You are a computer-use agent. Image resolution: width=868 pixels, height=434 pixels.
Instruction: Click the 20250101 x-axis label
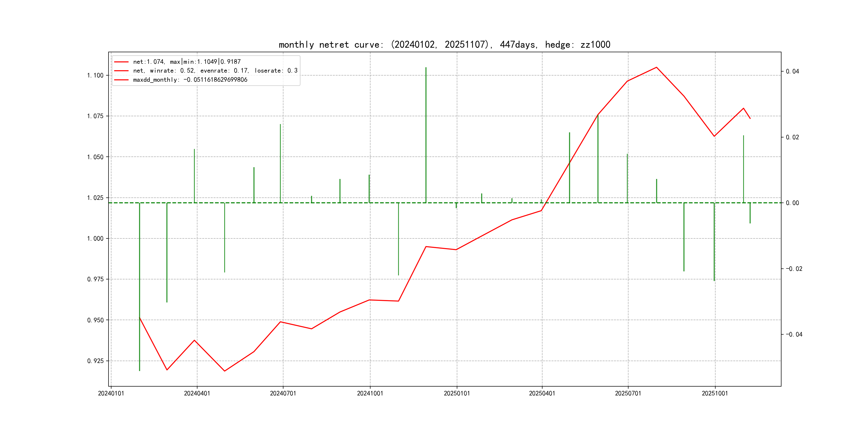(x=457, y=394)
